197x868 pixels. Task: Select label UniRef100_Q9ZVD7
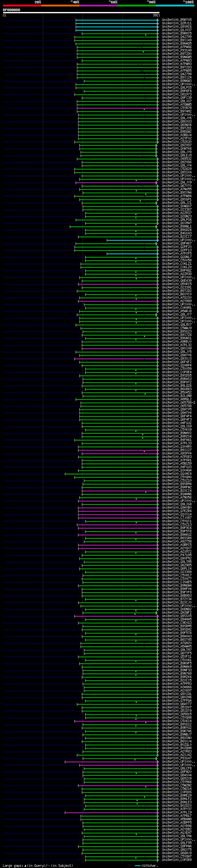177,145
